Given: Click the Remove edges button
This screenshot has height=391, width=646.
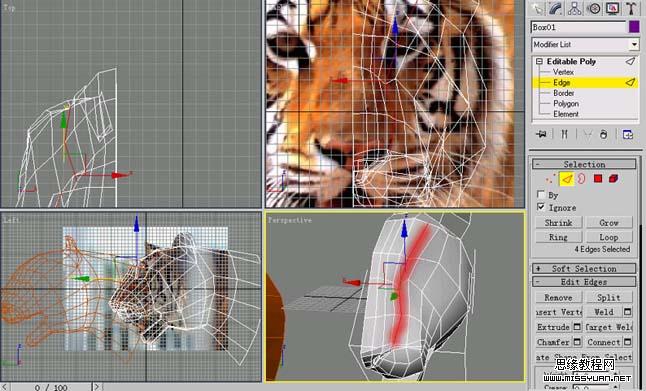Looking at the screenshot, I should coord(558,297).
